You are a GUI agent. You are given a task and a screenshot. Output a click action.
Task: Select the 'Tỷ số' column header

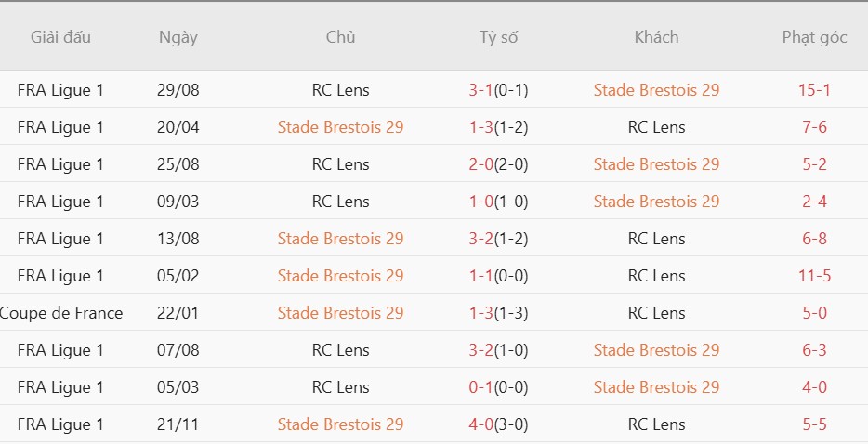498,37
